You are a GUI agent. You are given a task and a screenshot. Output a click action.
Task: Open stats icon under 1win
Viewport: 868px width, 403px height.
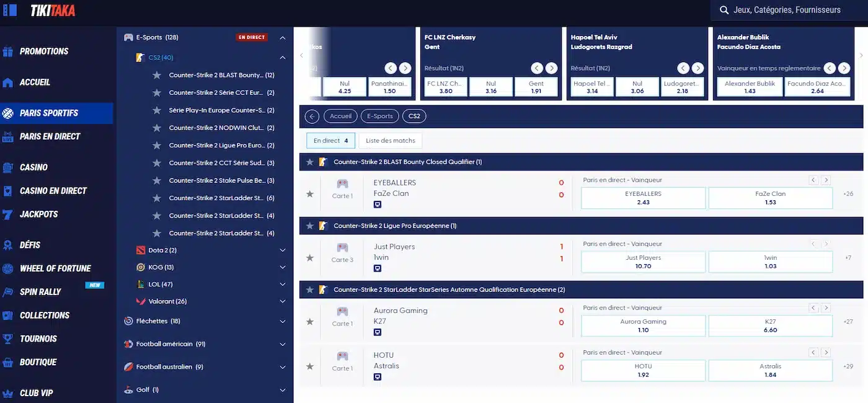pos(378,268)
